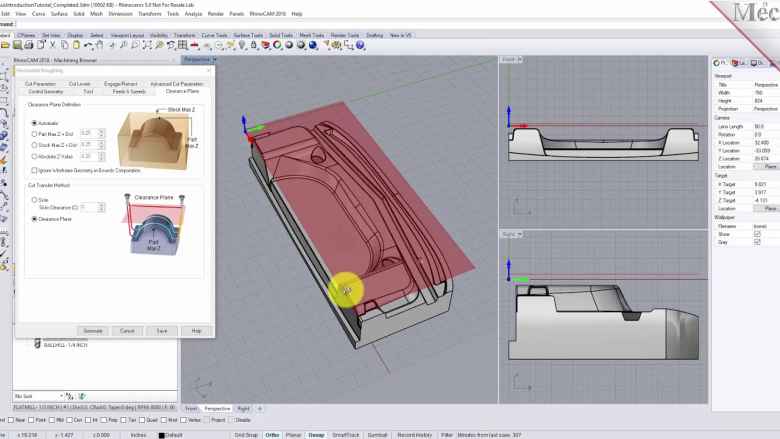Click the lightbulb toolbar icon
Image resolution: width=780 pixels, height=439 pixels.
click(242, 46)
